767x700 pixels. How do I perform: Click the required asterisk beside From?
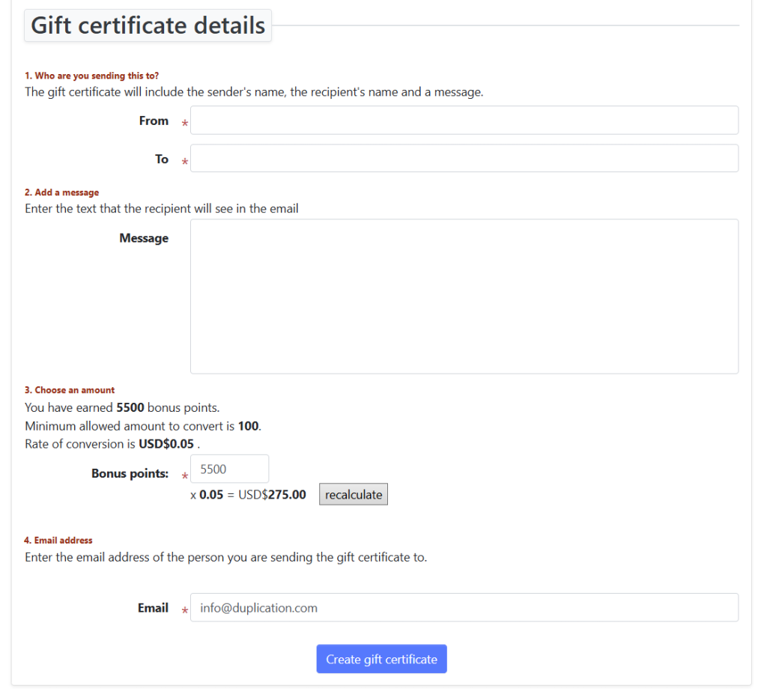(185, 124)
